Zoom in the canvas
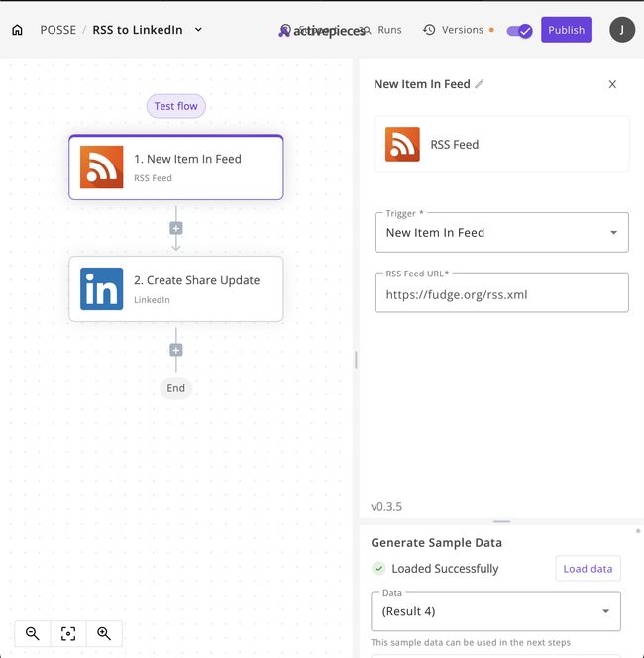Screen dimensions: 644x658 click(x=104, y=633)
